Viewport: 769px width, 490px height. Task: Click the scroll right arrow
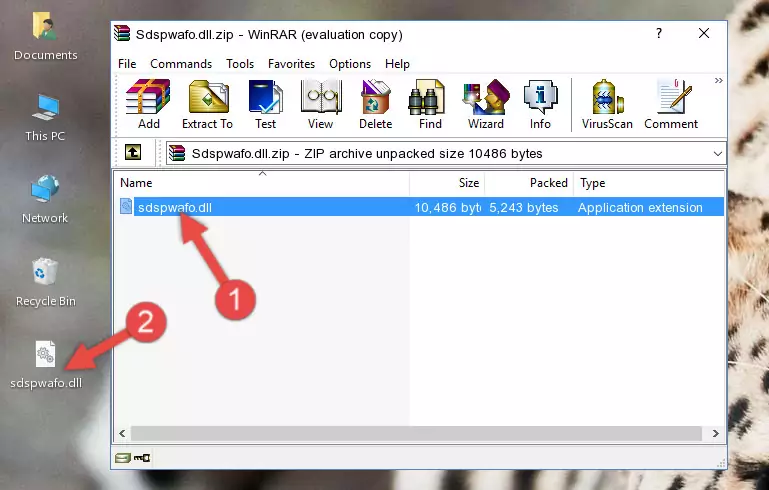pyautogui.click(x=715, y=434)
